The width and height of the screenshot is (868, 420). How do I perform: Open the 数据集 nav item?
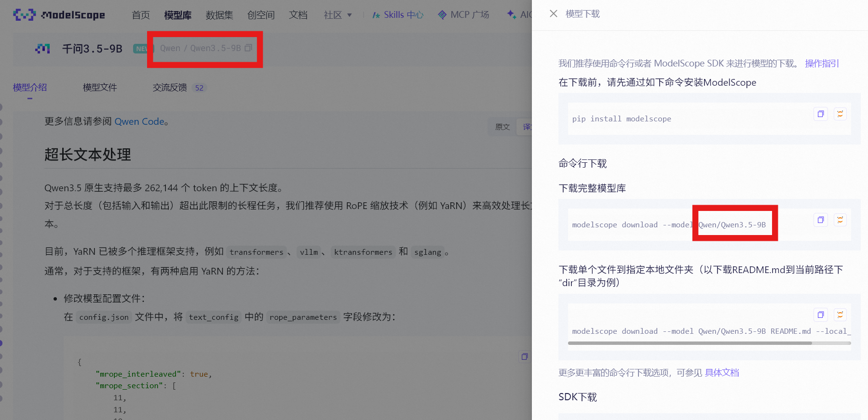pyautogui.click(x=219, y=15)
